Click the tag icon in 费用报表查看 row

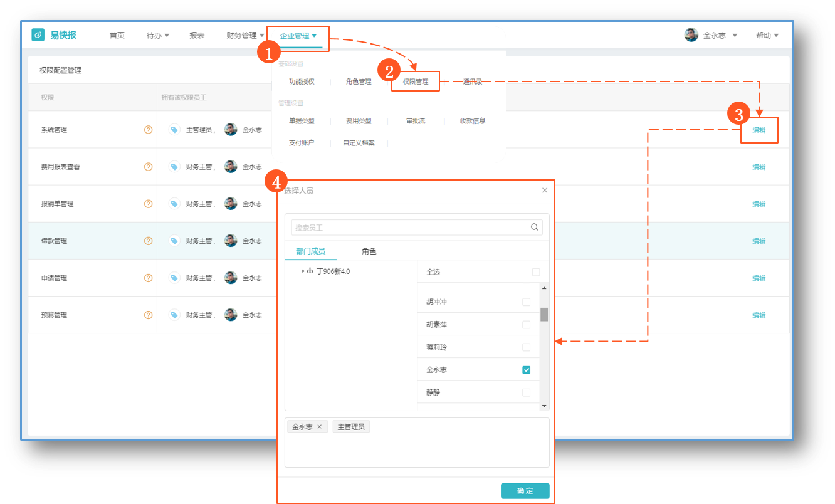174,167
